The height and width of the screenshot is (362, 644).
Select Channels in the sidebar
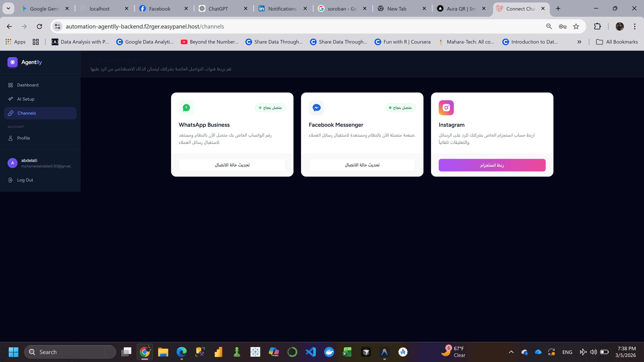click(x=40, y=113)
